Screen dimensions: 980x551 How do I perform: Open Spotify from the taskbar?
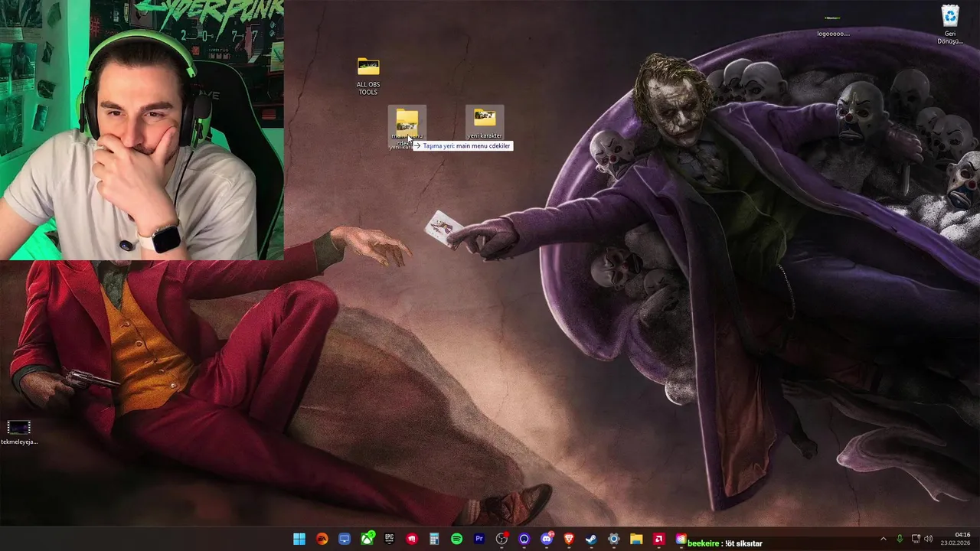(x=457, y=539)
